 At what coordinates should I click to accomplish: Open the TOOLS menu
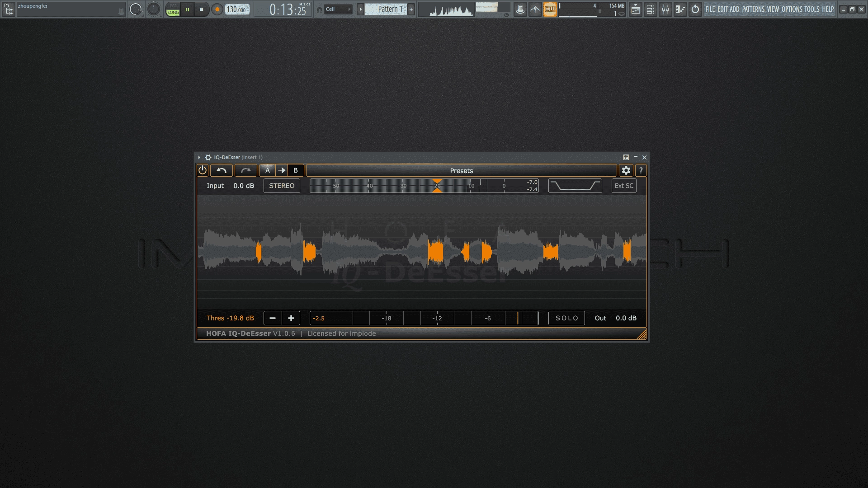coord(811,9)
